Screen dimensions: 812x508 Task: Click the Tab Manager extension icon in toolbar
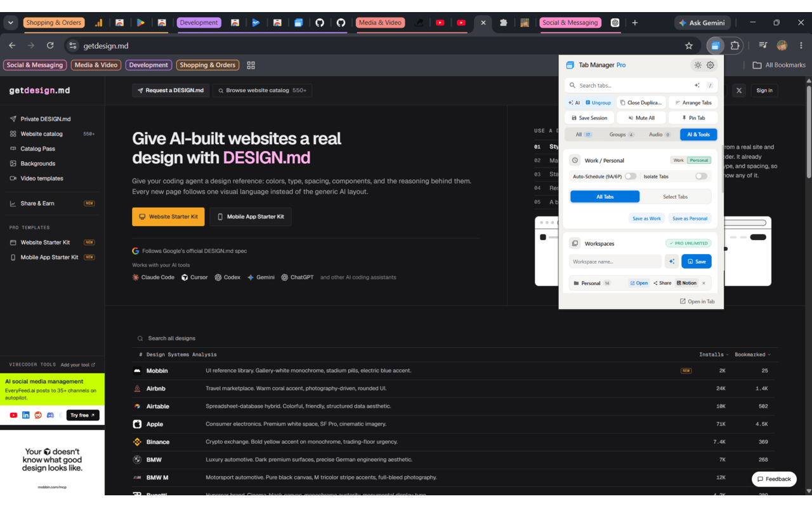click(x=715, y=46)
